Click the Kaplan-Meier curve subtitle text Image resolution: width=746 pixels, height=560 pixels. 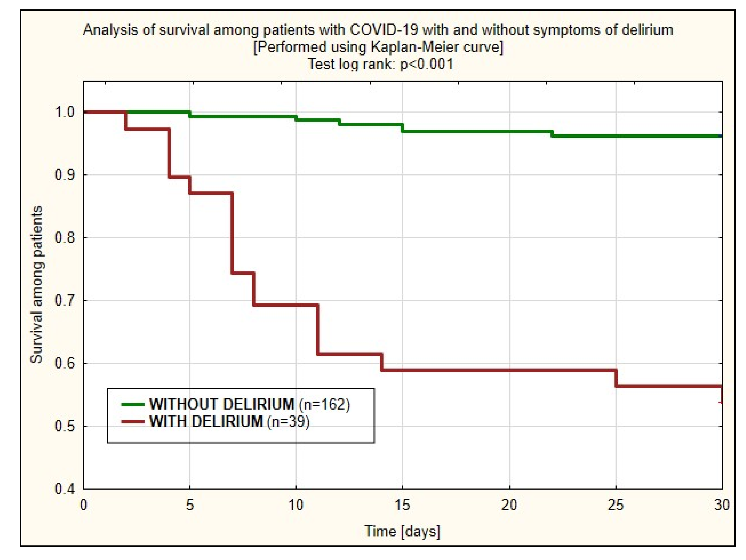pyautogui.click(x=378, y=47)
